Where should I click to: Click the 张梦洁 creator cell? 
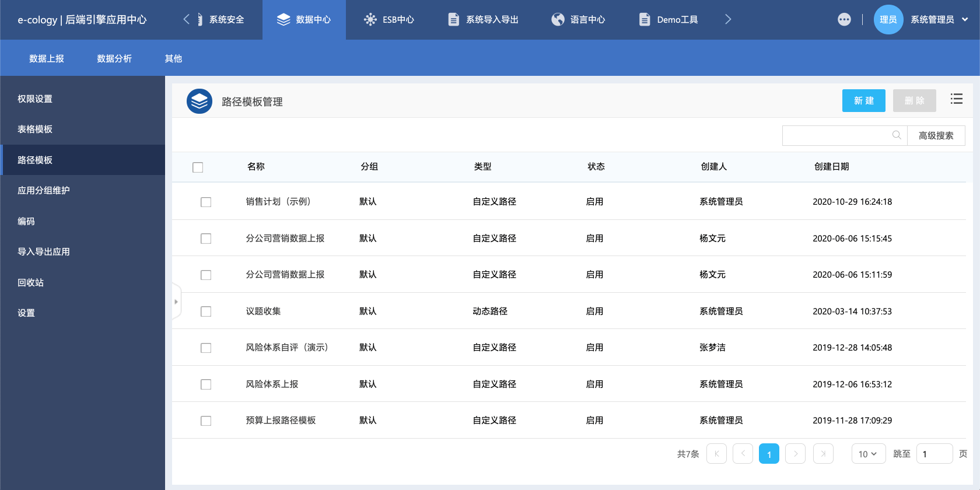(712, 347)
